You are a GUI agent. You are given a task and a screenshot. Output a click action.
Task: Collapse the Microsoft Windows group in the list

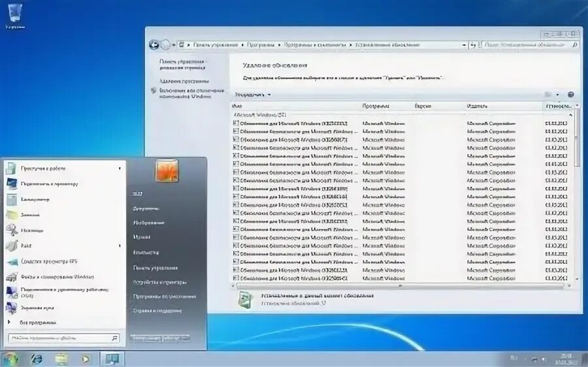click(x=571, y=116)
